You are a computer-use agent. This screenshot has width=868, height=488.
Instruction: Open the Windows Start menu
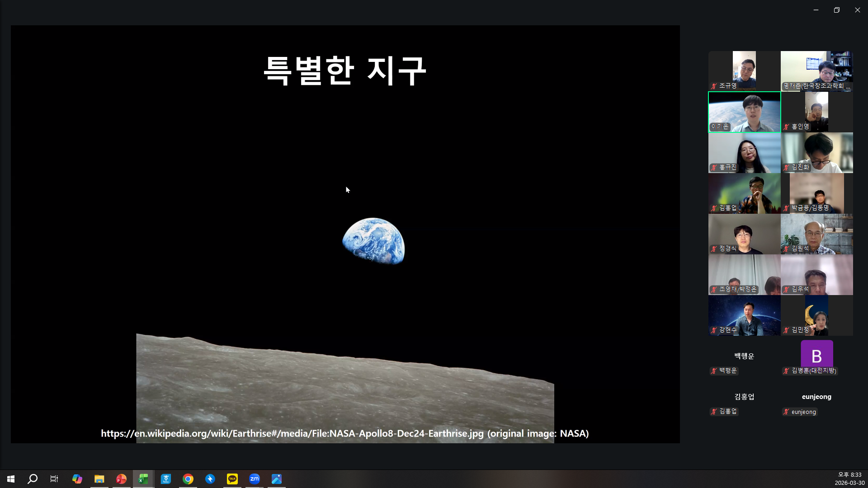(11, 479)
